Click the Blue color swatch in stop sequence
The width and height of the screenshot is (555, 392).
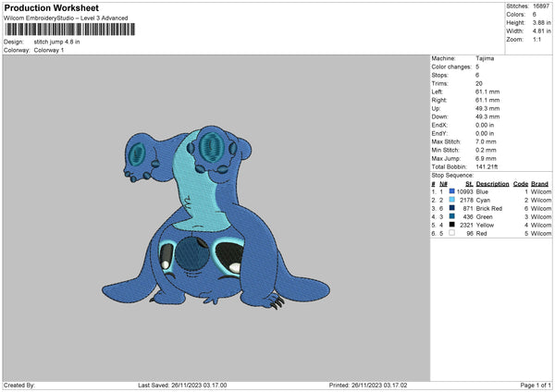click(451, 191)
